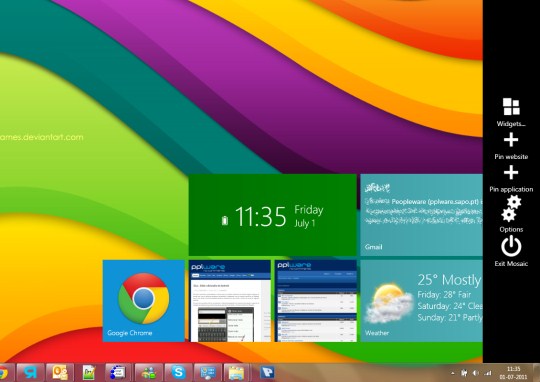The height and width of the screenshot is (382, 540).
Task: Click the sun and cloud weather icon
Action: pos(389,303)
